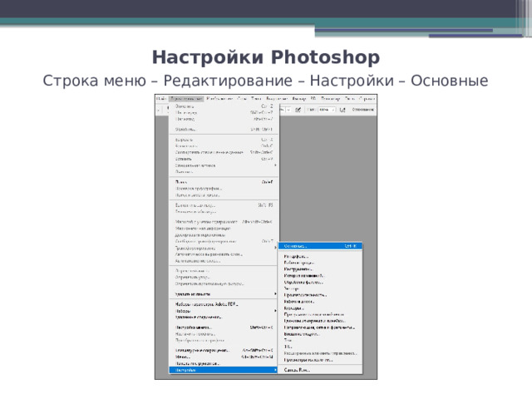The image size is (532, 399).
Task: Open the Справка menu in the menu bar
Action: pos(367,99)
